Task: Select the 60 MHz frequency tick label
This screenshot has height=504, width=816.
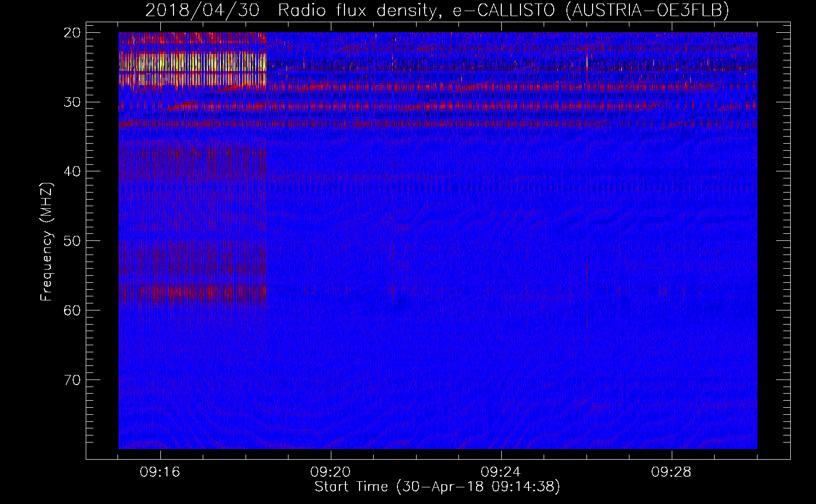Action: click(73, 310)
